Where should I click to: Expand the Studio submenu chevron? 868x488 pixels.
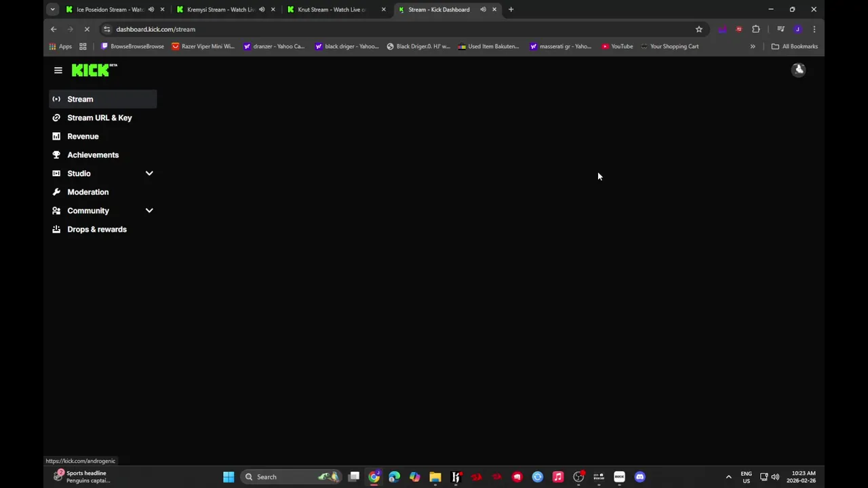pos(149,174)
